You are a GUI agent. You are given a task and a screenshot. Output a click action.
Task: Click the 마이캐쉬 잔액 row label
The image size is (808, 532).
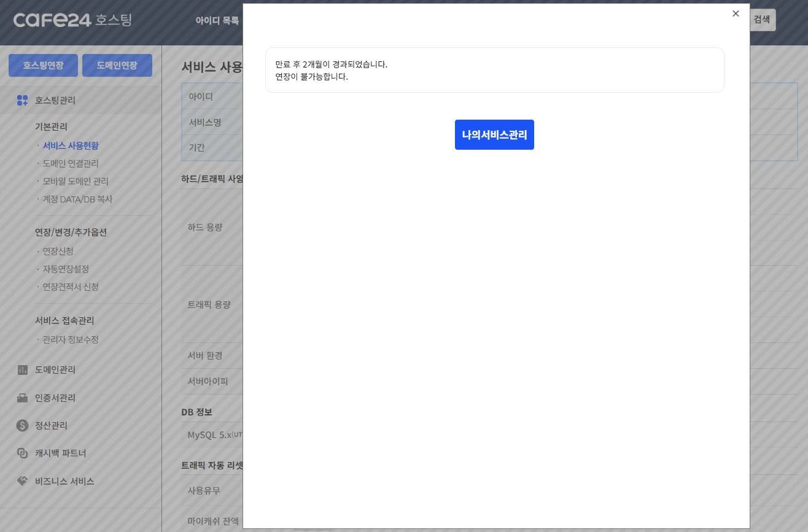(213, 521)
